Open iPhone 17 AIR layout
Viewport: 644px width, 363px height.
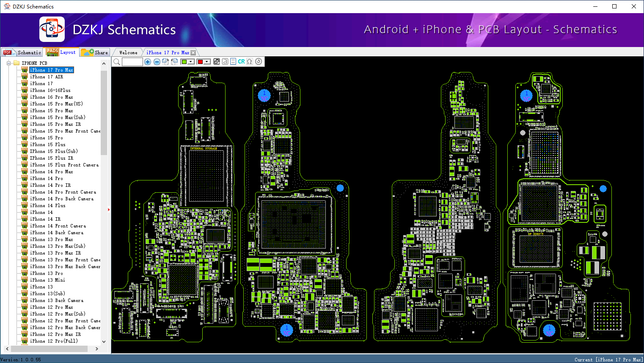(x=47, y=77)
